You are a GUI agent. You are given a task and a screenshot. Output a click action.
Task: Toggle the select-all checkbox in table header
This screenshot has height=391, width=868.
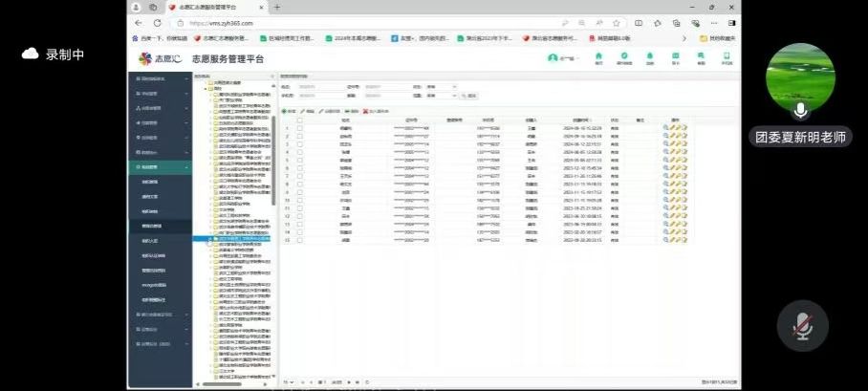coord(300,119)
